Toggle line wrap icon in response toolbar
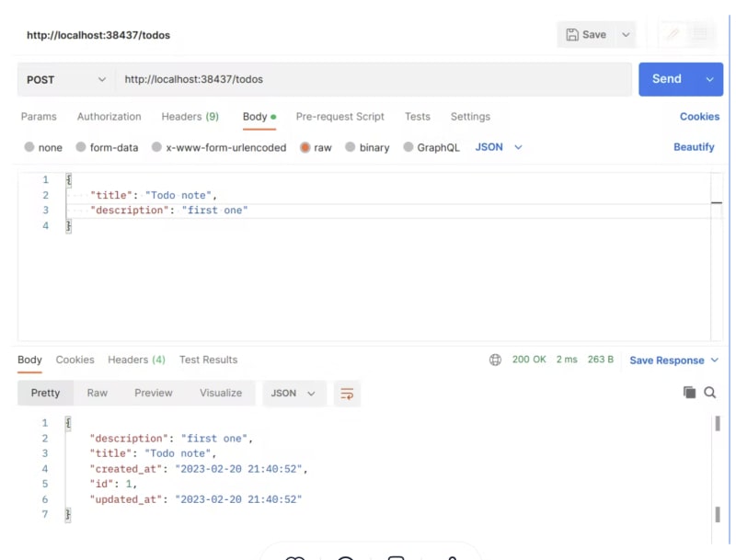This screenshot has width=736, height=560. coord(347,394)
